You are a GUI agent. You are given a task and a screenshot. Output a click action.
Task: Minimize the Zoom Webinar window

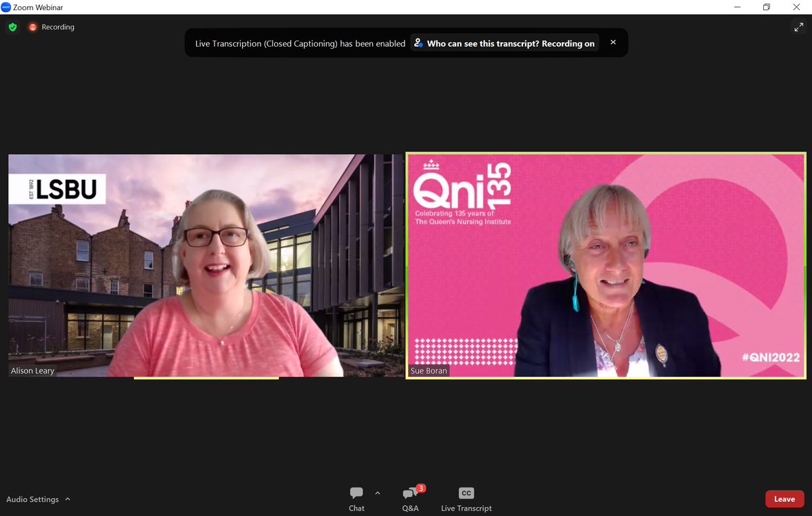click(x=737, y=7)
